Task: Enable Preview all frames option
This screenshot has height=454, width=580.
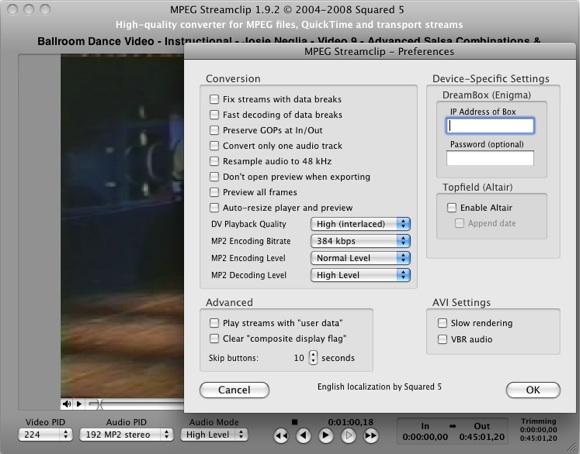Action: pos(214,192)
